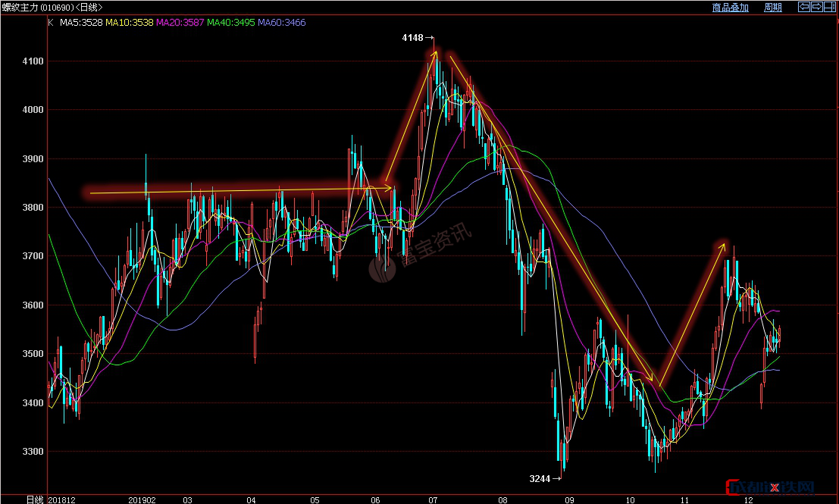Click the left arrow navigation icon
The width and height of the screenshot is (839, 504).
click(805, 7)
